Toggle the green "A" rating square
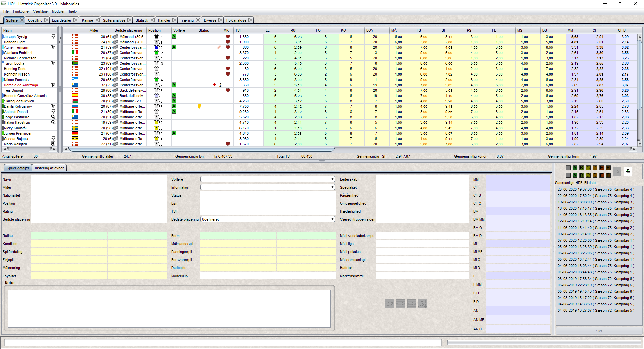 (575, 168)
